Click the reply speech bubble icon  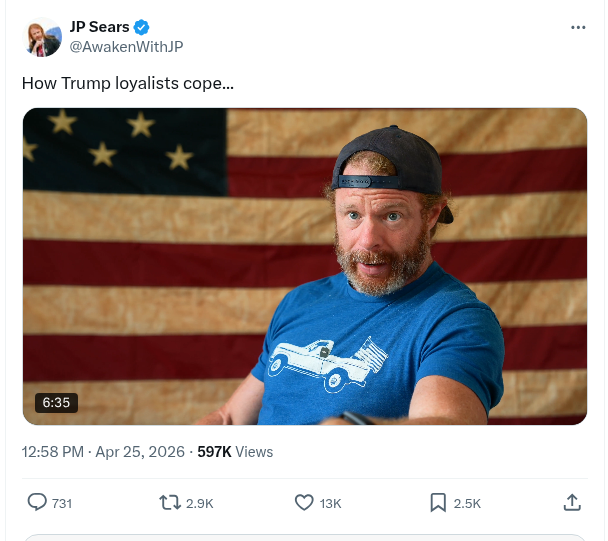click(37, 502)
